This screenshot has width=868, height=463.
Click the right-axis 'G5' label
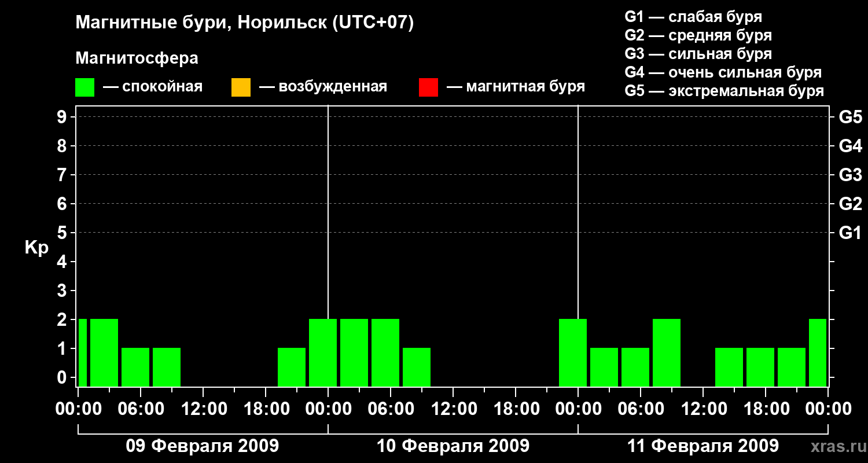pos(850,117)
